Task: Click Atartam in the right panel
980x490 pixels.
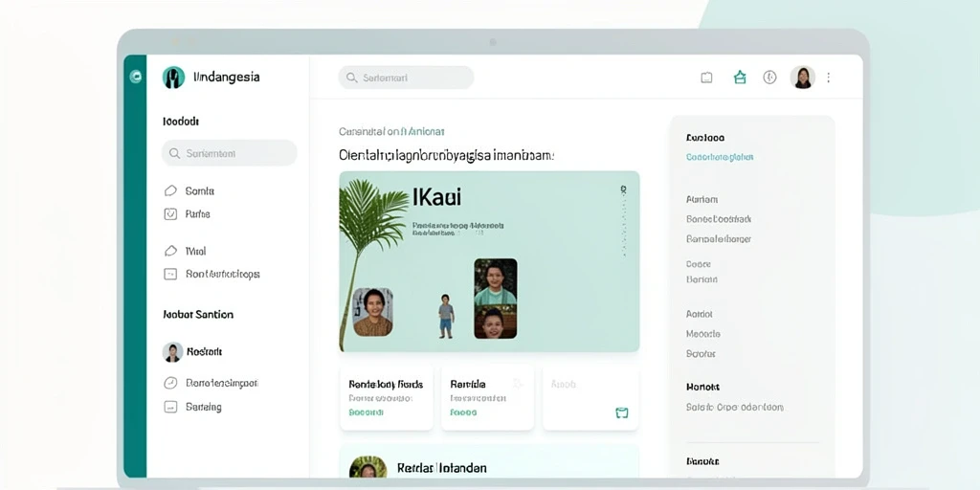Action: [x=702, y=199]
